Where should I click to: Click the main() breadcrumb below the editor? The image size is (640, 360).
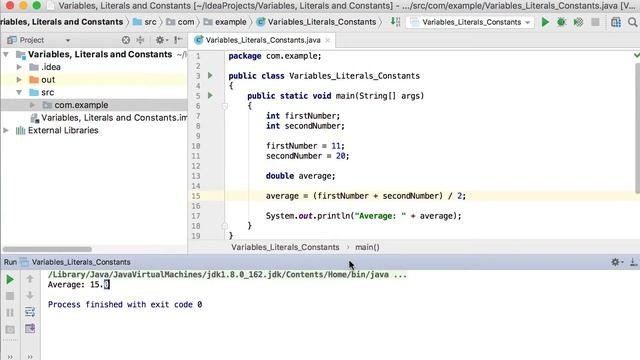[367, 247]
